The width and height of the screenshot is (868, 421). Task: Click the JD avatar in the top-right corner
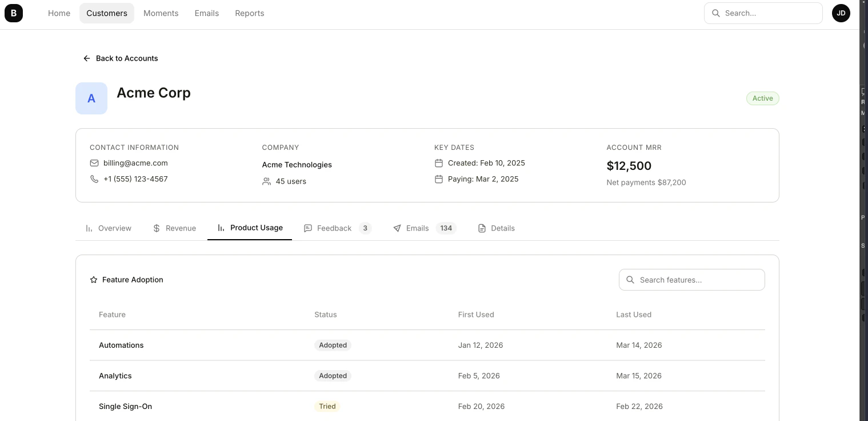[x=841, y=13]
